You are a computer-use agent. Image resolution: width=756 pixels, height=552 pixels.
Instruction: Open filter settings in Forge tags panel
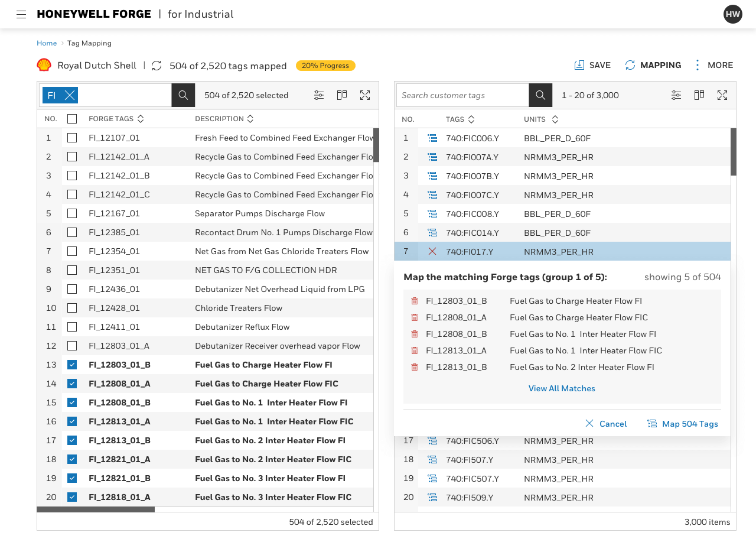pyautogui.click(x=319, y=95)
